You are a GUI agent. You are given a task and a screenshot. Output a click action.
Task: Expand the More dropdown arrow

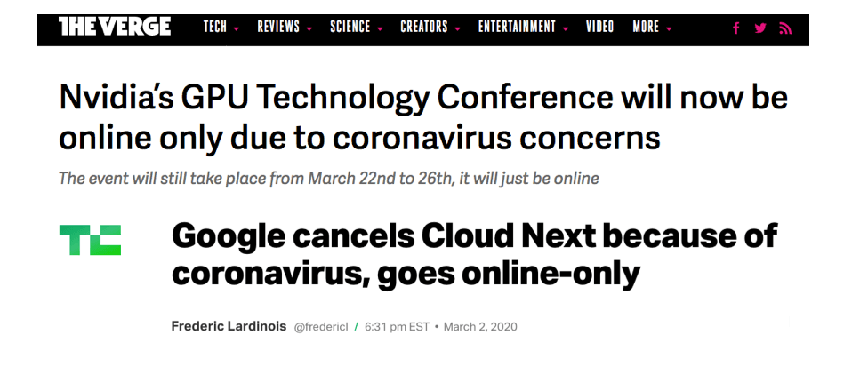pyautogui.click(x=669, y=28)
